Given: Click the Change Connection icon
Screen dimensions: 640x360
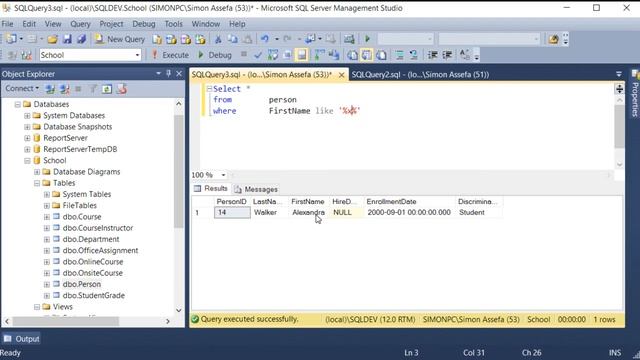Looking at the screenshot, I should click(x=27, y=55).
